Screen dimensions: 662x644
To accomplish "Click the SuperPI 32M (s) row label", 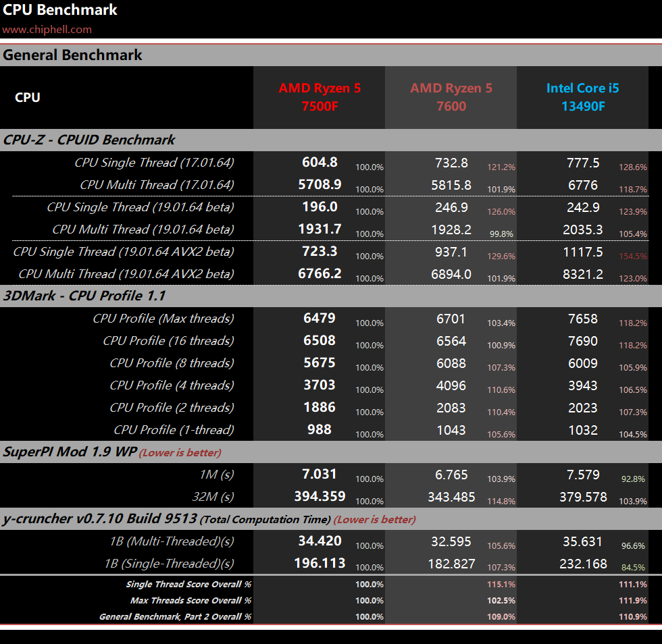I will [213, 497].
